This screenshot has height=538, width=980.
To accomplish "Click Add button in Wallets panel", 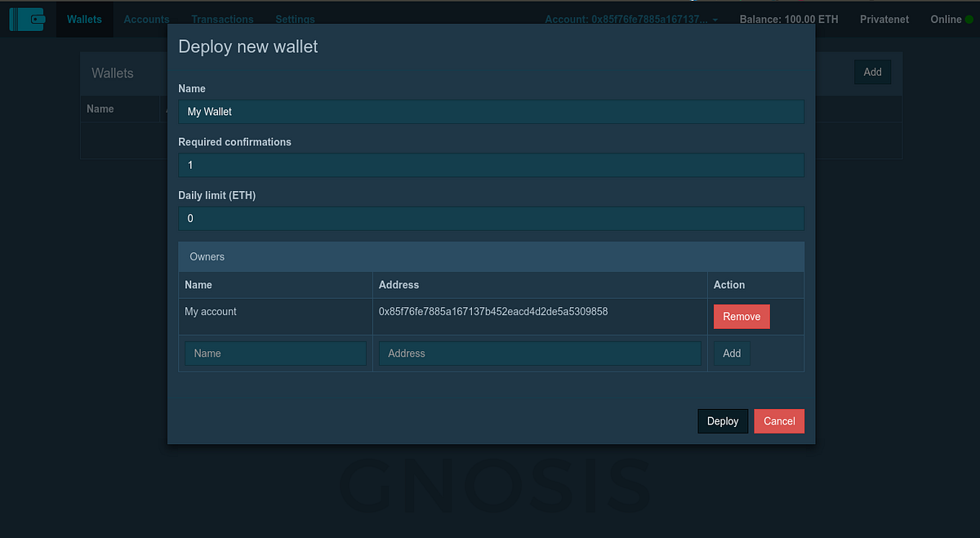I will click(872, 72).
